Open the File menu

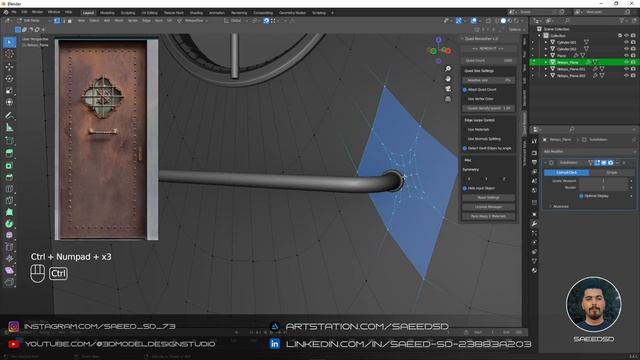pos(14,12)
